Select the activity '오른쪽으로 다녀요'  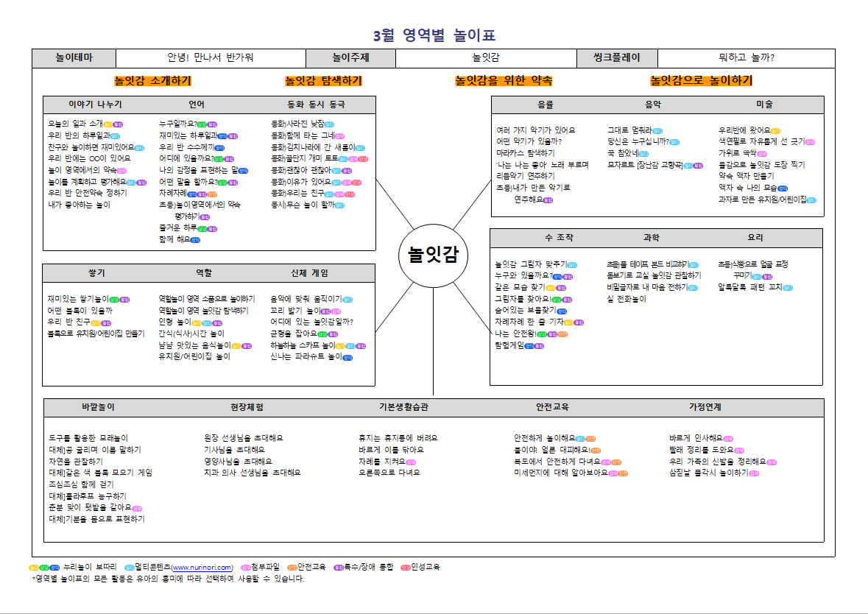389,473
